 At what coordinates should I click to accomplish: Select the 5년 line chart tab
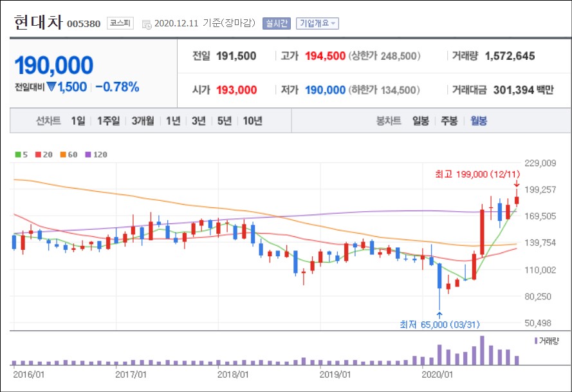[225, 121]
